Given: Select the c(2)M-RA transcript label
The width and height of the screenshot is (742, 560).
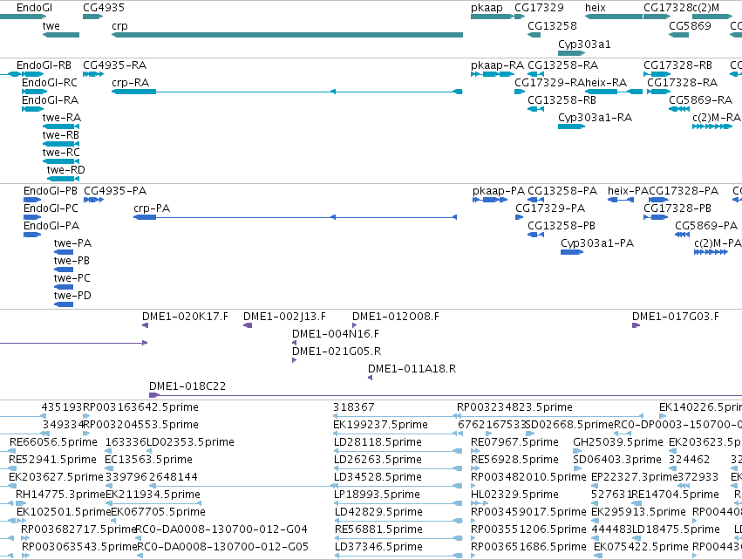Looking at the screenshot, I should [717, 118].
